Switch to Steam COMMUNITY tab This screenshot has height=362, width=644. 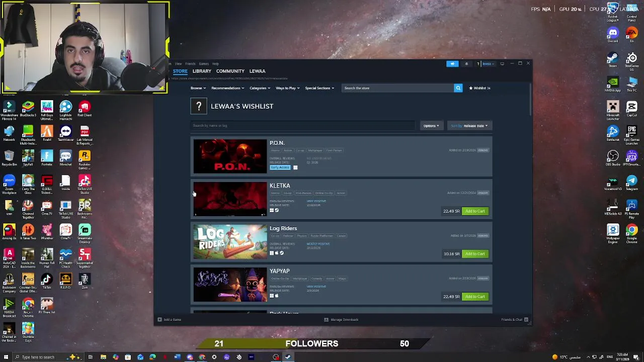pos(230,71)
